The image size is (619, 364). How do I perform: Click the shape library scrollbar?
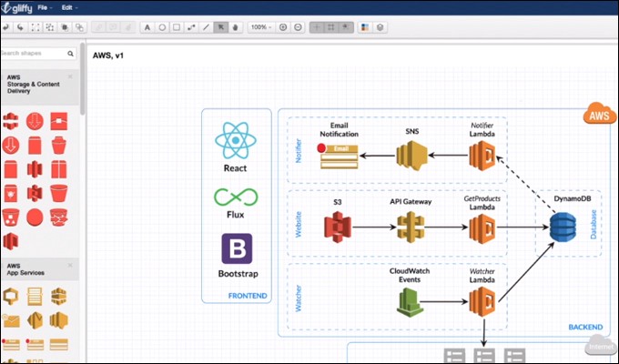[x=83, y=79]
